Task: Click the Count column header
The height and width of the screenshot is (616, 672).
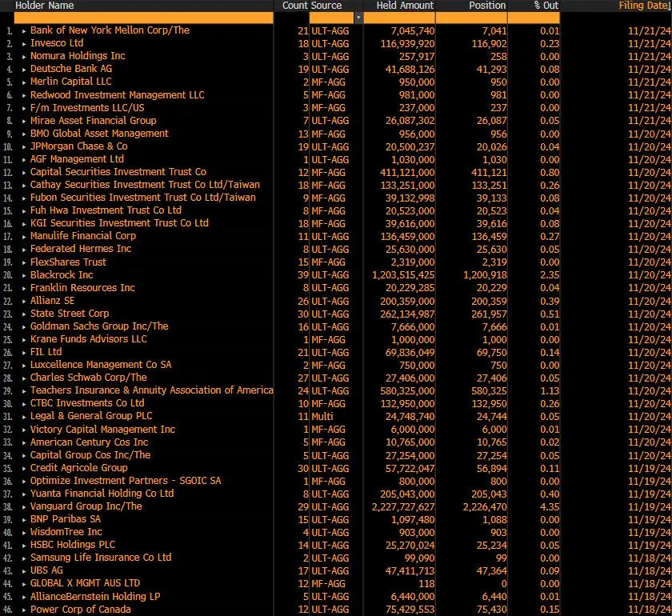Action: [x=294, y=6]
